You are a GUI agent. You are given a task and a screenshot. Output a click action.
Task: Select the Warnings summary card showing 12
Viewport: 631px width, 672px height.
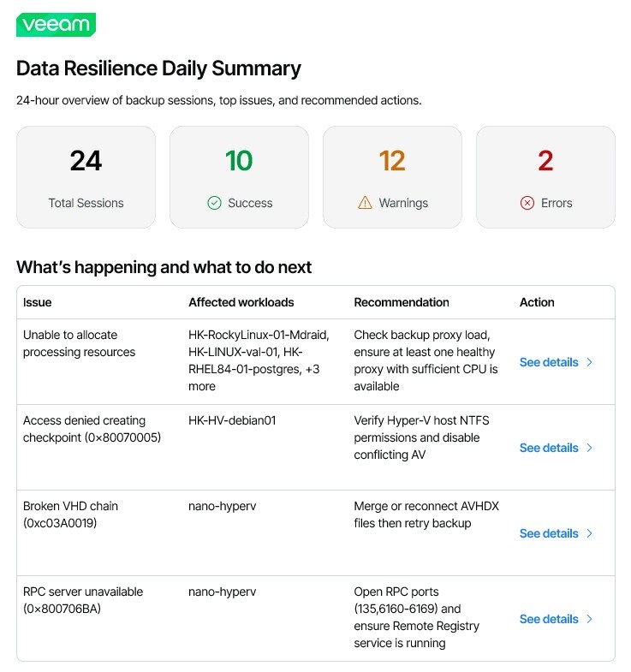coord(391,177)
